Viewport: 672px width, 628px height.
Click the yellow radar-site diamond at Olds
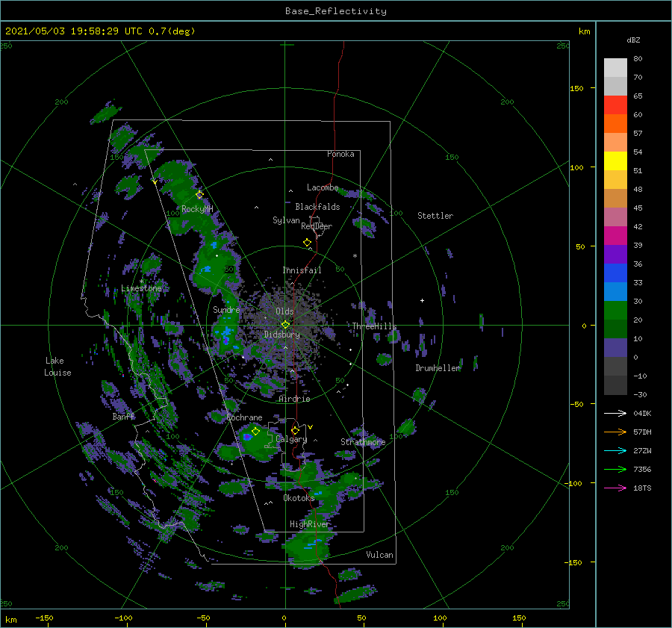285,325
